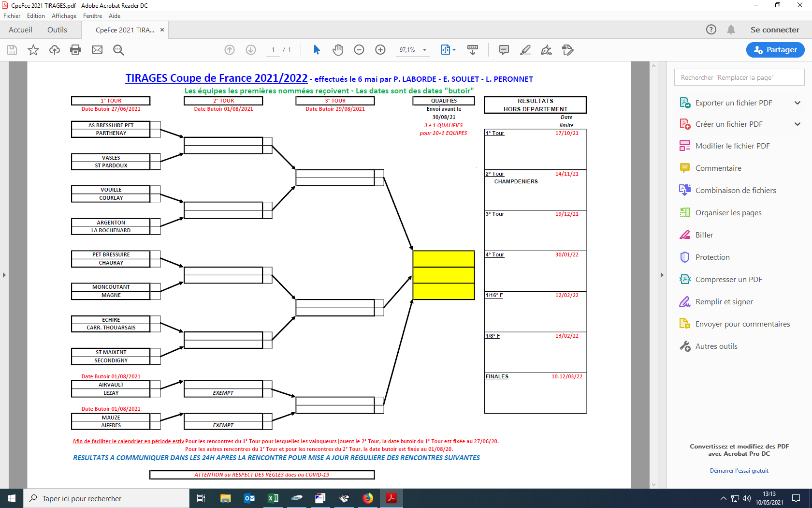Screen dimensions: 812x508
Task: Add a sticky note comment
Action: (504, 50)
